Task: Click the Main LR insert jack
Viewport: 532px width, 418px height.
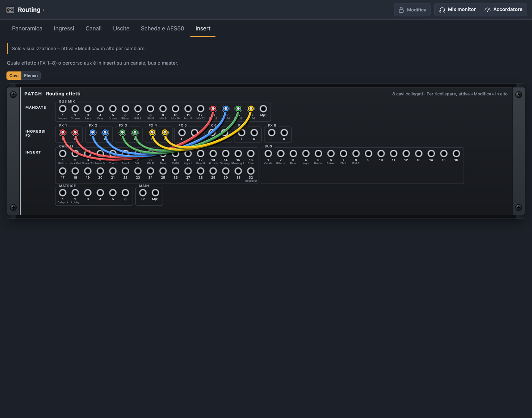Action: 143,193
